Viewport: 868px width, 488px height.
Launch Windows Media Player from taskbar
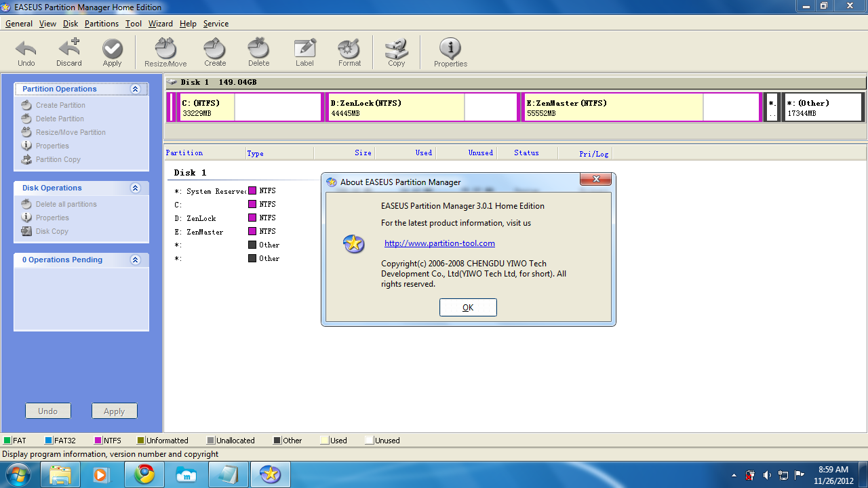[102, 474]
